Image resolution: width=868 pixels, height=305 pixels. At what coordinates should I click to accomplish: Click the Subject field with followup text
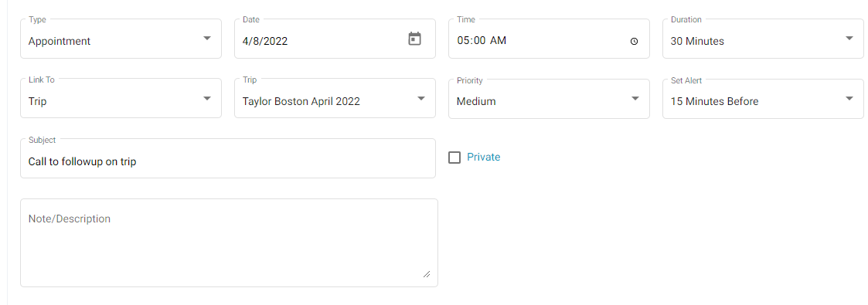227,158
